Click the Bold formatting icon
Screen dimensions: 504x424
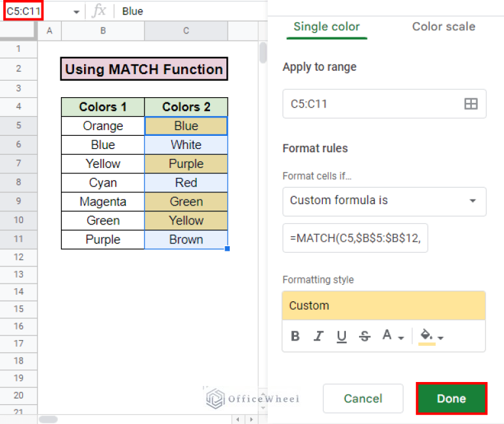pos(295,337)
